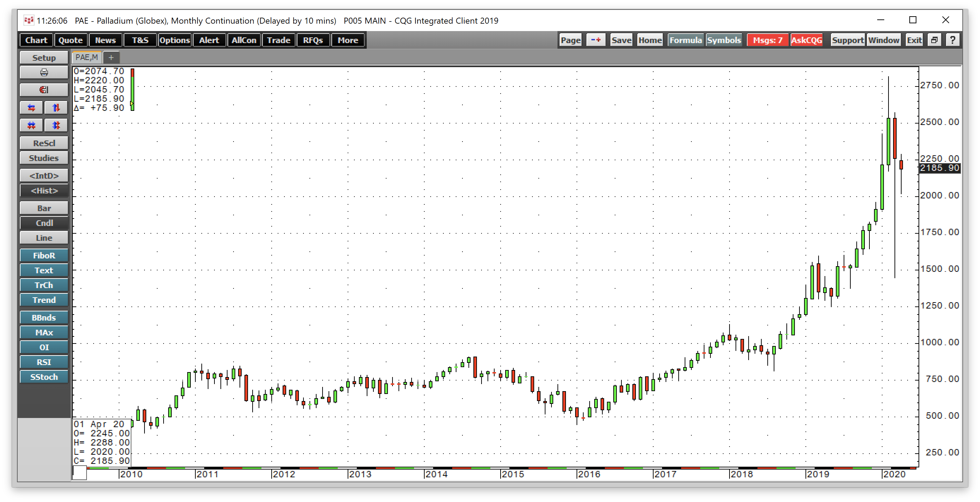Toggle the RSI study
Image resolution: width=980 pixels, height=502 pixels.
pyautogui.click(x=44, y=362)
